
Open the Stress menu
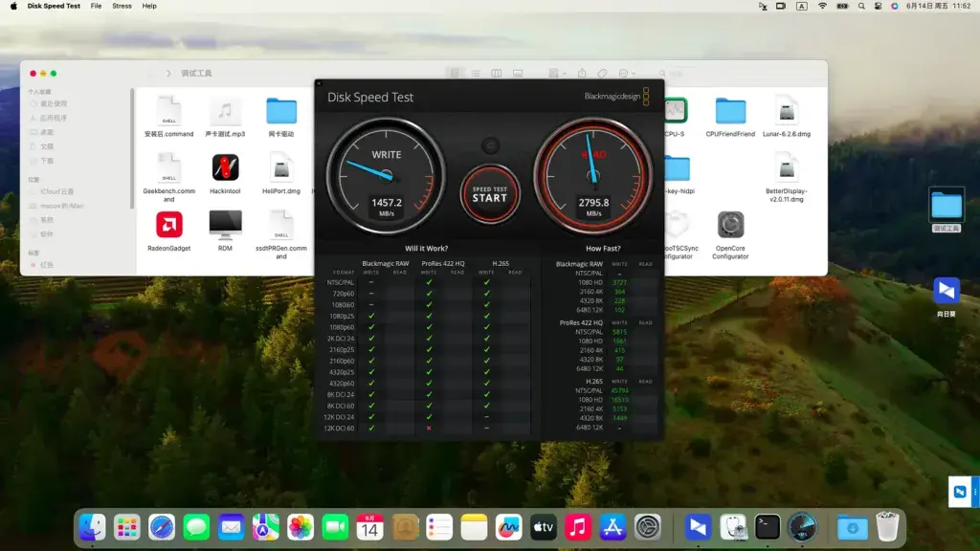pyautogui.click(x=122, y=7)
